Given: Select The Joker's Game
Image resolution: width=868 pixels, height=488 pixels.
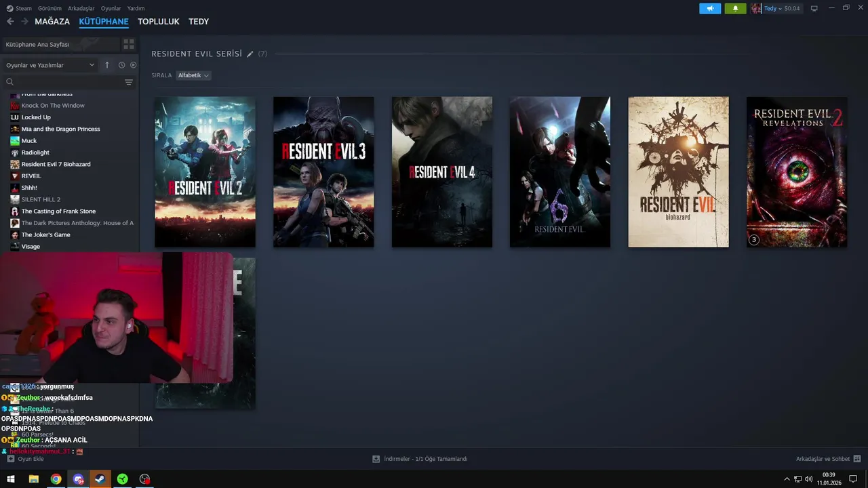Looking at the screenshot, I should pos(45,235).
